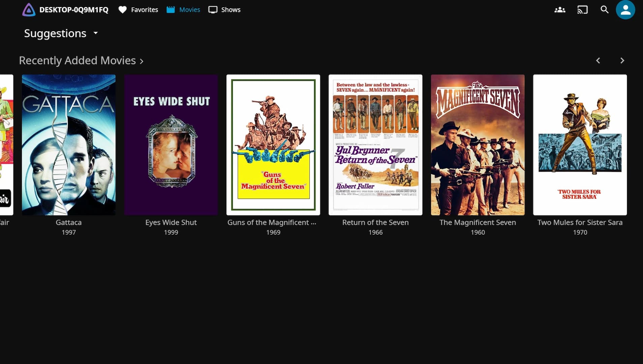This screenshot has height=364, width=643.
Task: Click the Jellyfin logo icon
Action: (29, 10)
